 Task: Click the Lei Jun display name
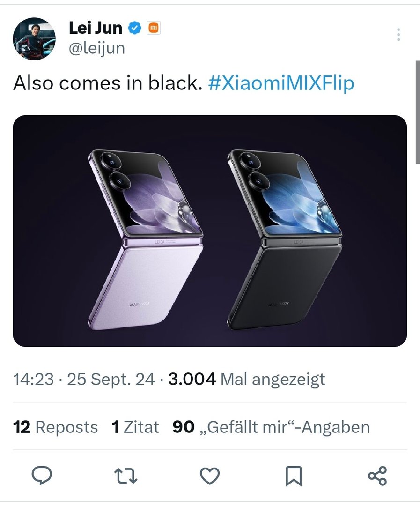96,28
